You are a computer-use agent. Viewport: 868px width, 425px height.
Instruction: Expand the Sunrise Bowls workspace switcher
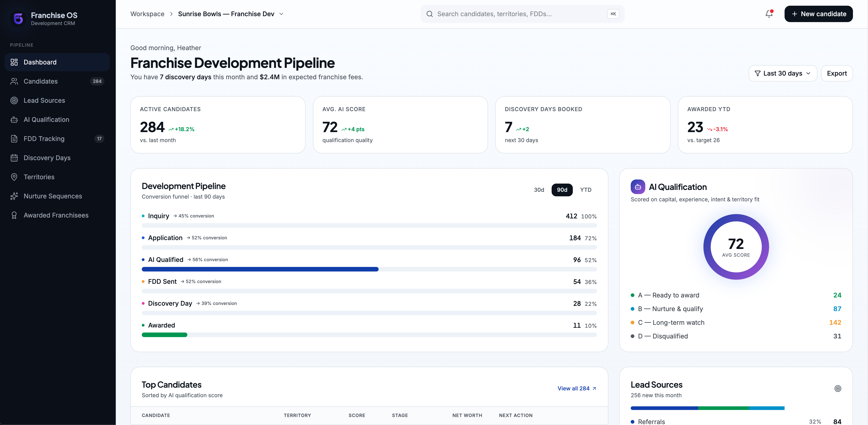231,14
